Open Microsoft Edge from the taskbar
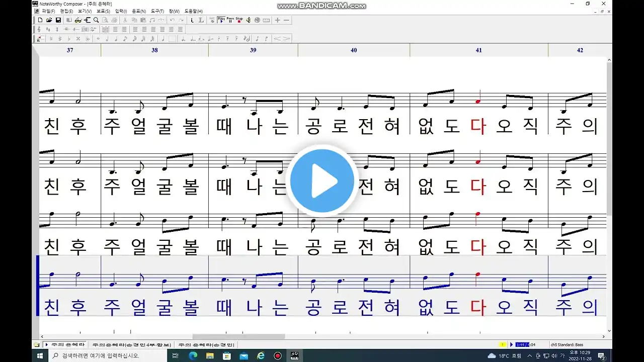The width and height of the screenshot is (644, 362). pyautogui.click(x=193, y=355)
